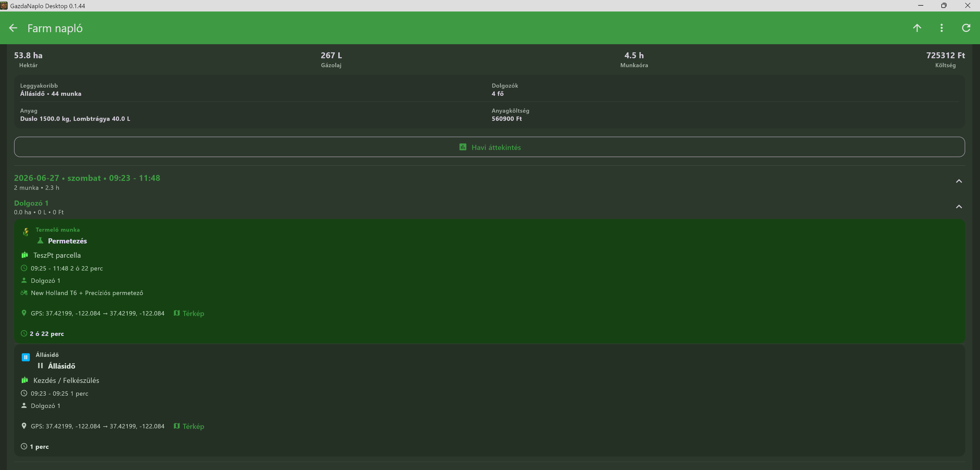
Task: Click the flask icon beside Permetezés
Action: [40, 241]
